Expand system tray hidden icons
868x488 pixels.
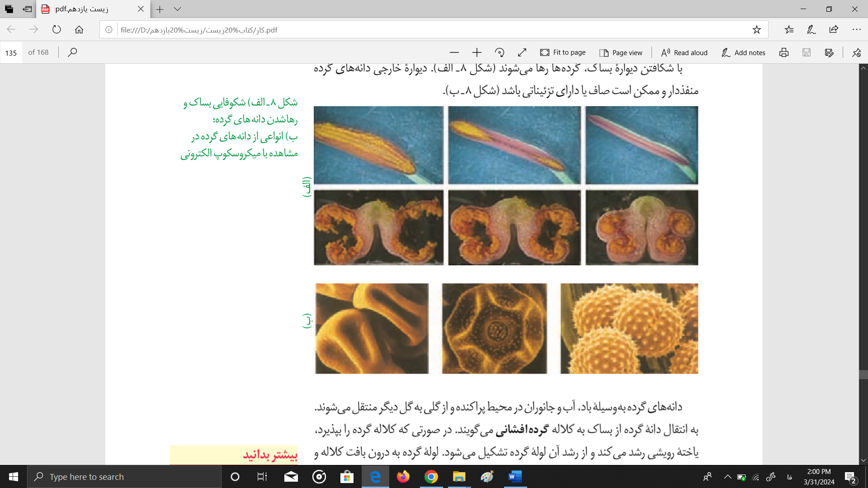coord(727,477)
